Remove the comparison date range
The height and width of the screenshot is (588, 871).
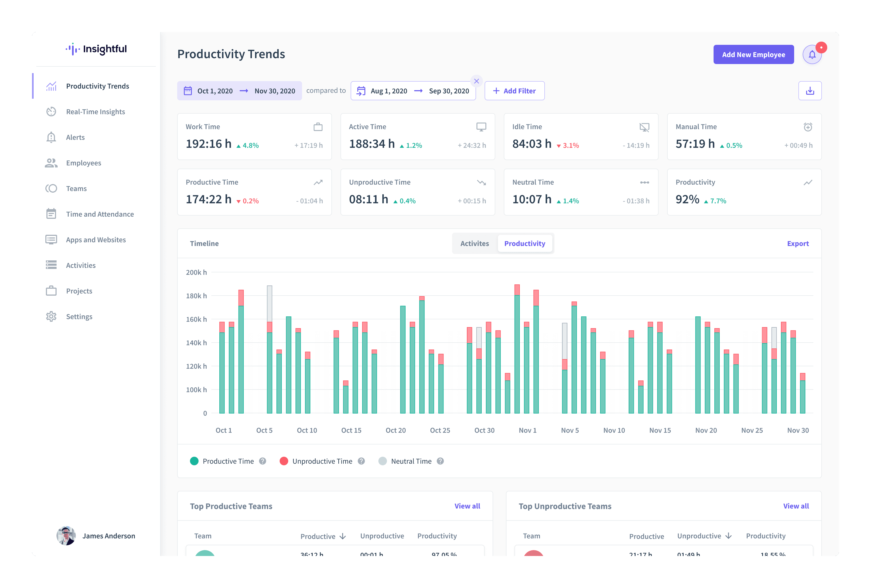[x=476, y=81]
